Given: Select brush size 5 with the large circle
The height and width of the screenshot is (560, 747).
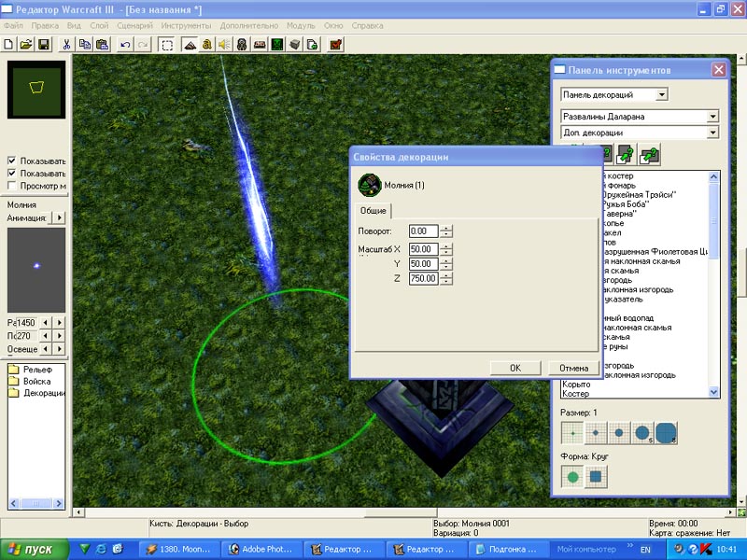Looking at the screenshot, I should [642, 433].
